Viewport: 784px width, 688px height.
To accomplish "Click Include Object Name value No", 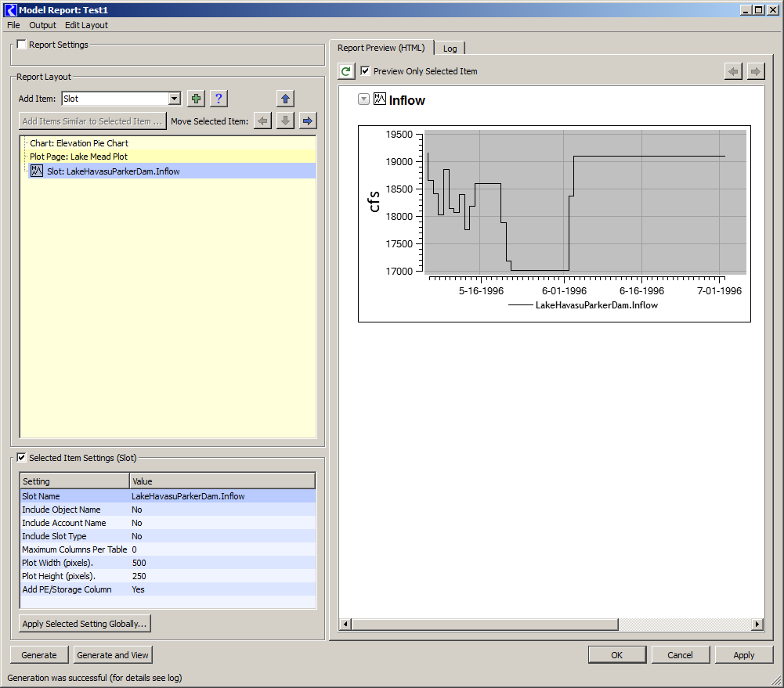I will [x=137, y=510].
